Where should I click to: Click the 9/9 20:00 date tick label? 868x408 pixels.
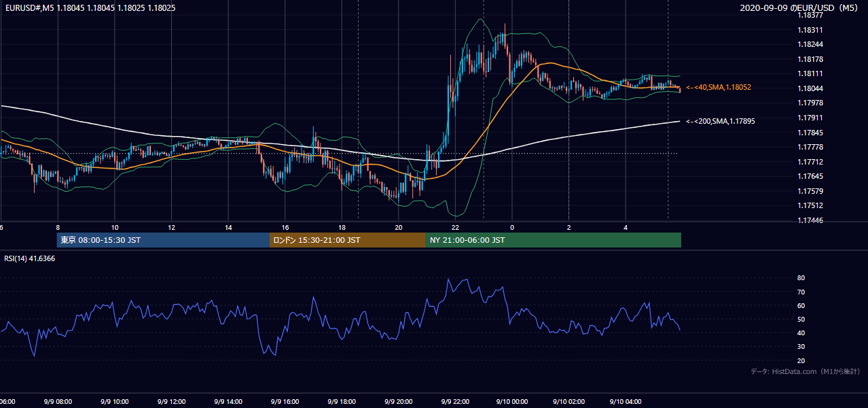tap(399, 402)
